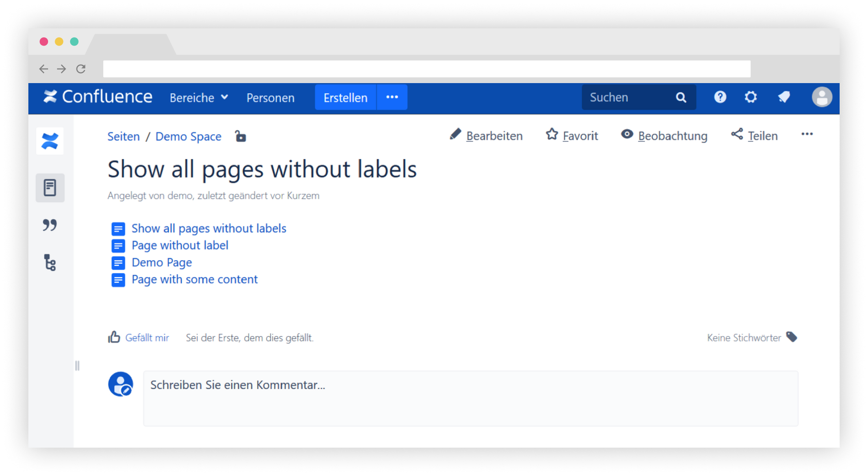The image size is (868, 476).
Task: Click page icon beside 'Page with some content'
Action: [118, 280]
